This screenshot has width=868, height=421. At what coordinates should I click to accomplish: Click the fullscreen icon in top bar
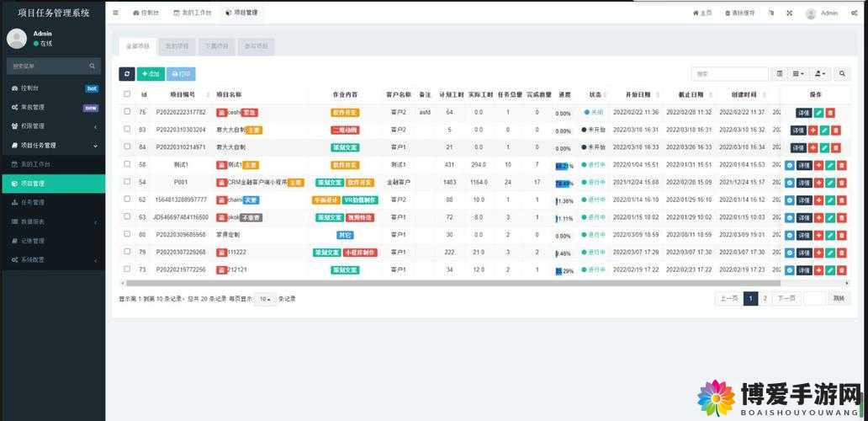tap(790, 13)
